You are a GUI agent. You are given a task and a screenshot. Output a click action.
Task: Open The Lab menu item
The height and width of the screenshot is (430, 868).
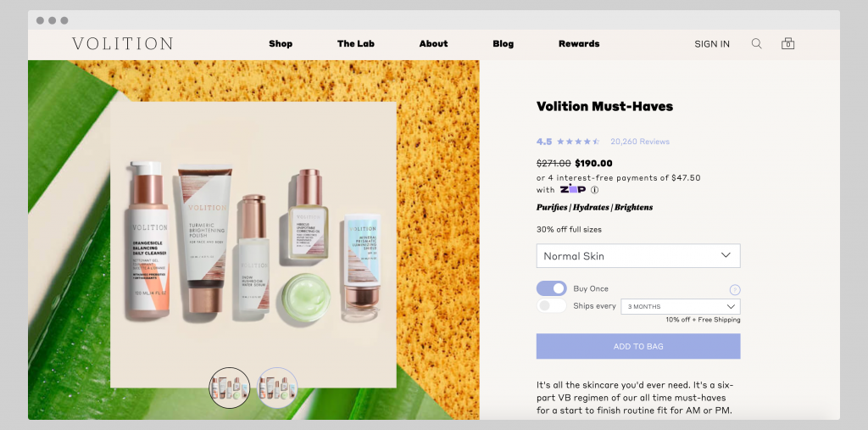[356, 44]
